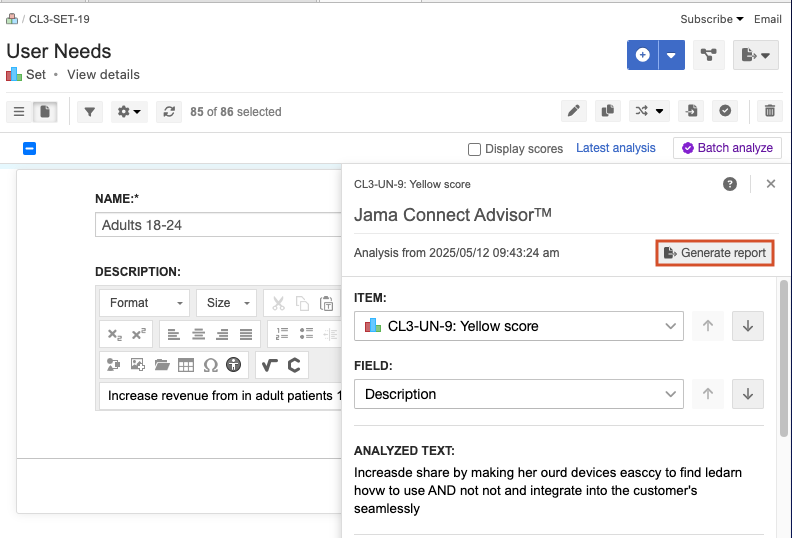Open the Format dropdown in the editor
This screenshot has width=792, height=538.
pyautogui.click(x=147, y=303)
